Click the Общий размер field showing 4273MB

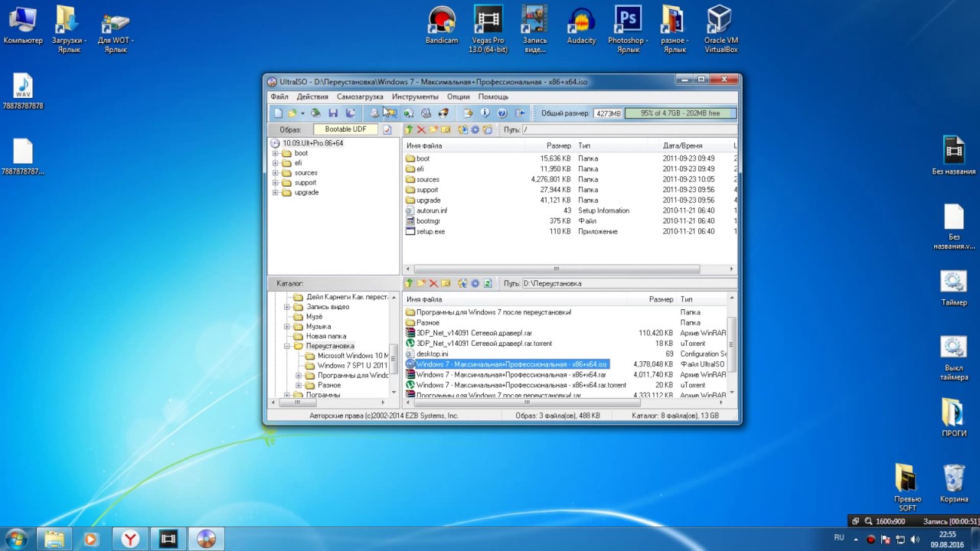coord(608,113)
